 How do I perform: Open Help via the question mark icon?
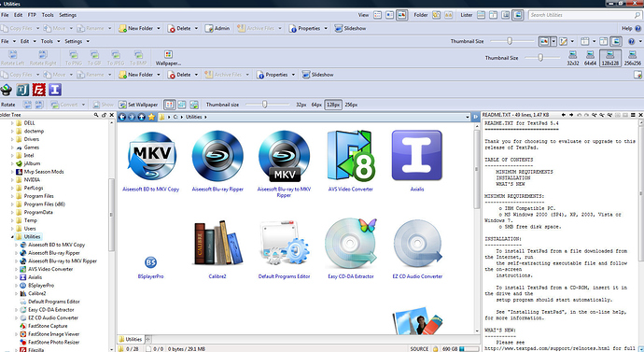(x=637, y=28)
